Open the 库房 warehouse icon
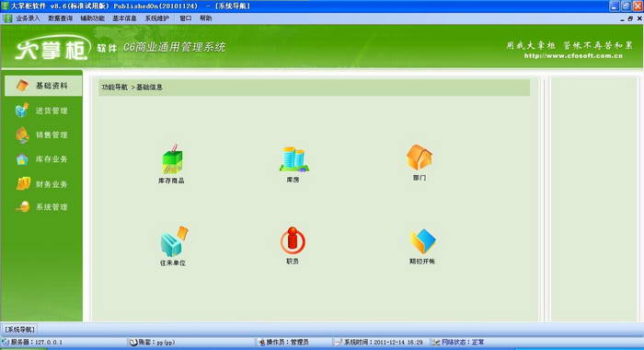644x350 pixels. 293,164
